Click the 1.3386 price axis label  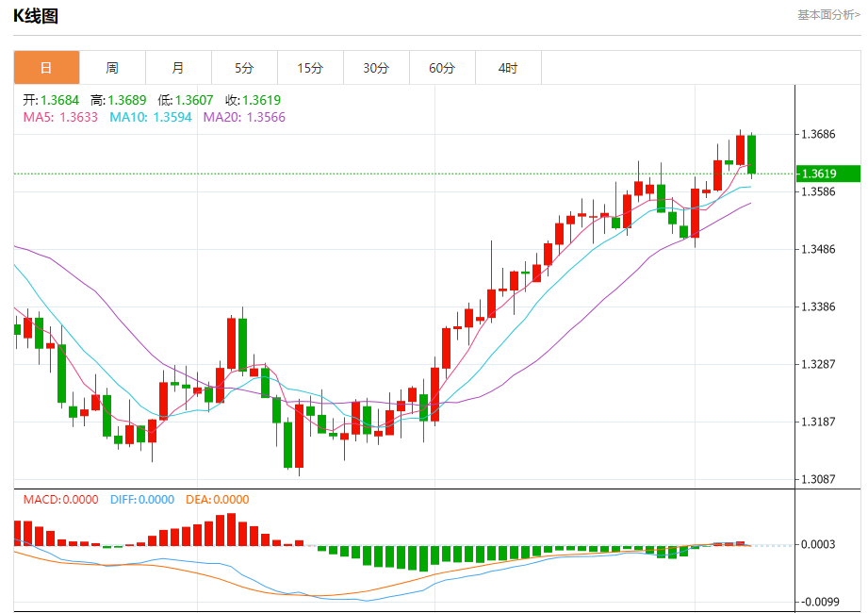pyautogui.click(x=818, y=306)
